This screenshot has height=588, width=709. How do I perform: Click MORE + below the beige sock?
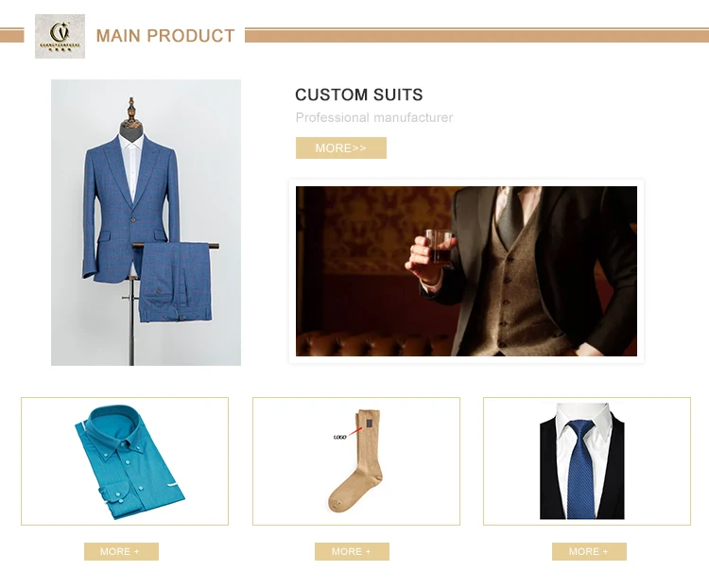pos(352,551)
